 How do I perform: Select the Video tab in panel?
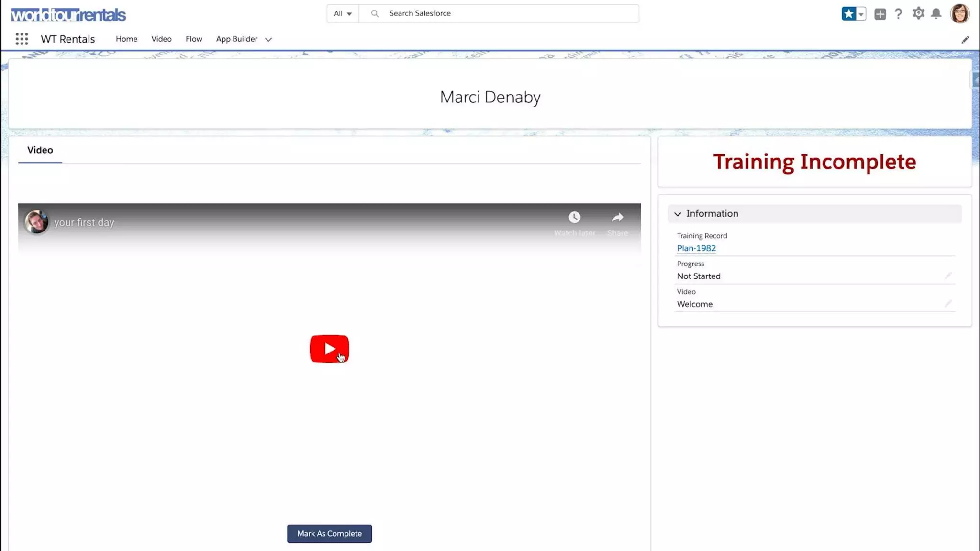40,150
